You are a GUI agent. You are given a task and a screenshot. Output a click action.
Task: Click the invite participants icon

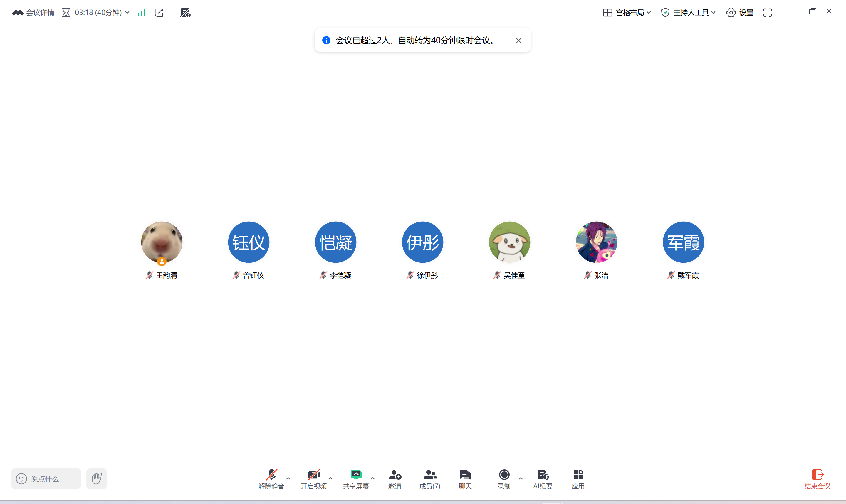(x=395, y=478)
